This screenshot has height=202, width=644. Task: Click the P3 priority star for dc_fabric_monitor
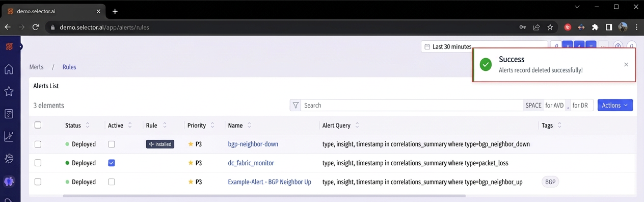pyautogui.click(x=191, y=163)
